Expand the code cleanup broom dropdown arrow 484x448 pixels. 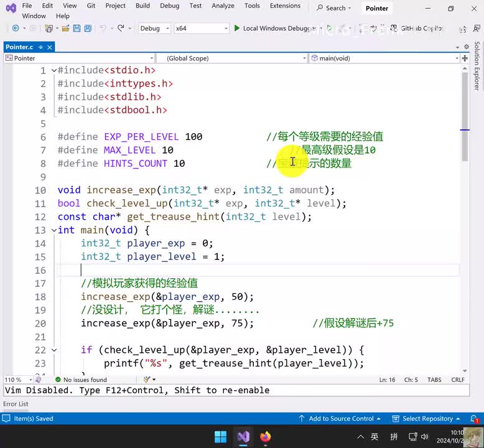(x=154, y=380)
